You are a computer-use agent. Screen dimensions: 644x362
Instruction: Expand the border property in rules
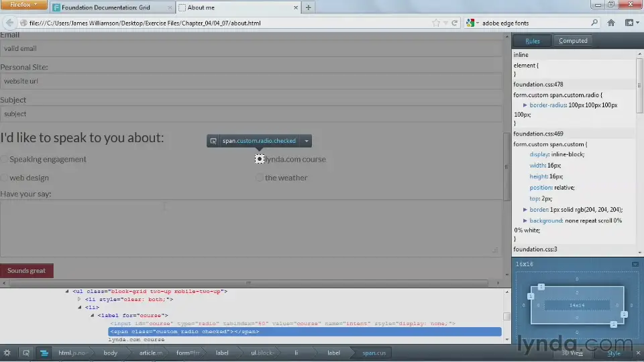pyautogui.click(x=525, y=209)
